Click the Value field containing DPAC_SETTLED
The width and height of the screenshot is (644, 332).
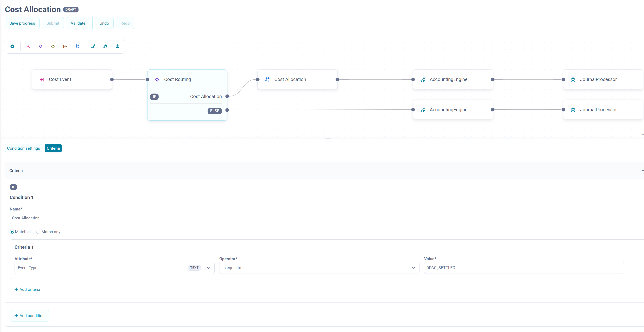coord(524,268)
